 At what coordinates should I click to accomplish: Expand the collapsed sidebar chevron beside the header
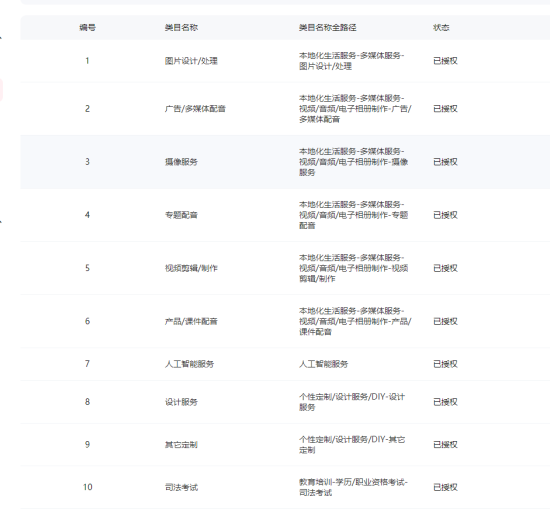tap(1, 38)
